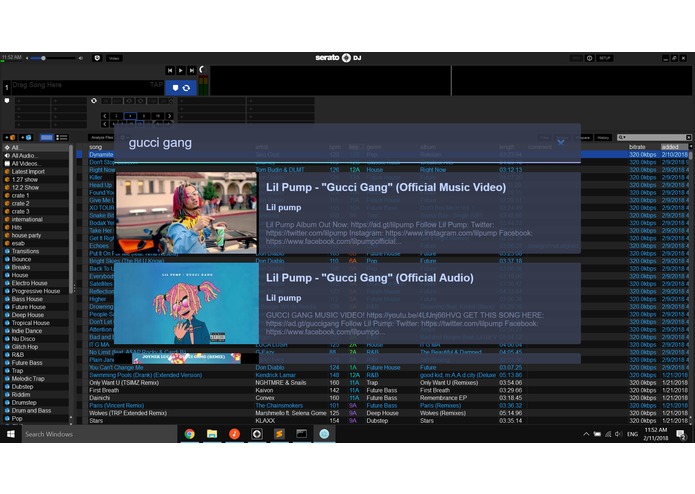The image size is (695, 494).
Task: Add a new smart crate with blue icon
Action: pyautogui.click(x=26, y=137)
